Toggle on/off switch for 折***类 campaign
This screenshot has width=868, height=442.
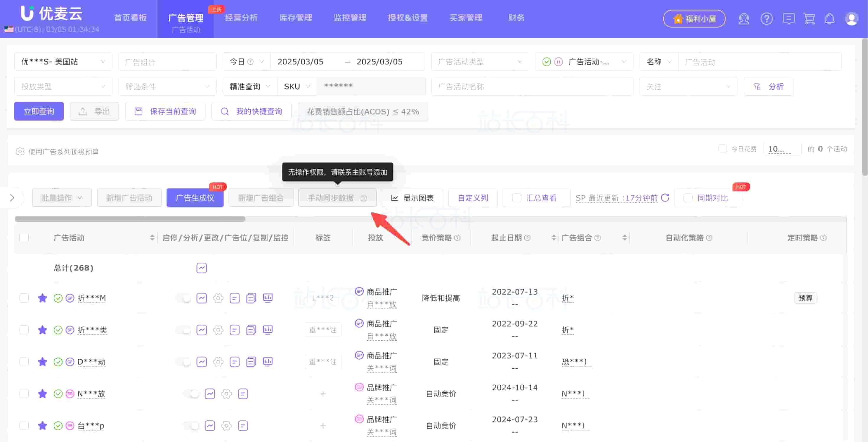point(184,330)
